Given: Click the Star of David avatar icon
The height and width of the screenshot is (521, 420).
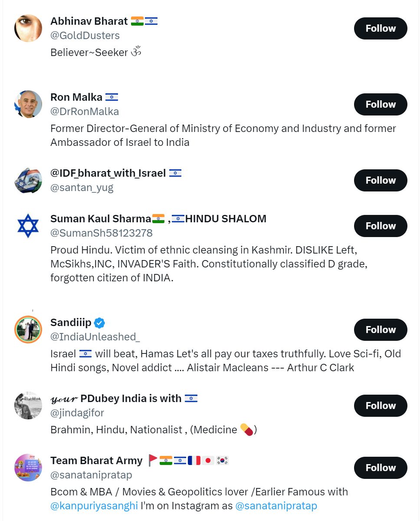Looking at the screenshot, I should (x=28, y=226).
